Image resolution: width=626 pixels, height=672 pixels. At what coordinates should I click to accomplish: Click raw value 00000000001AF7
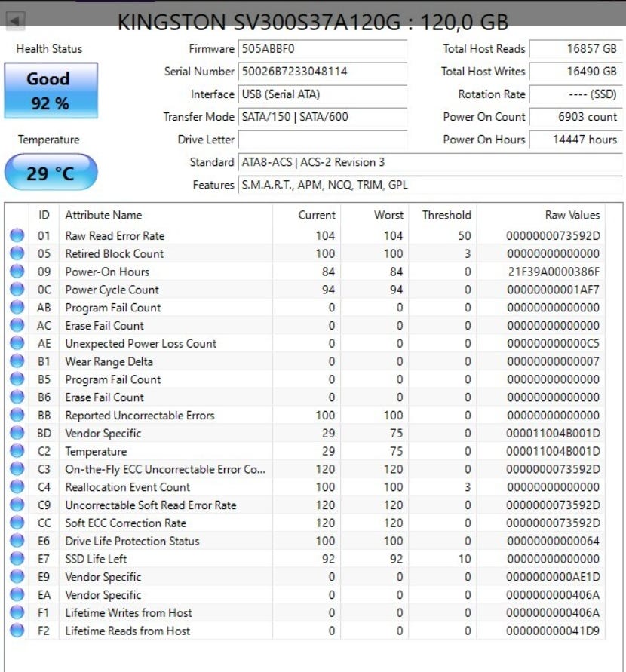[x=553, y=290]
